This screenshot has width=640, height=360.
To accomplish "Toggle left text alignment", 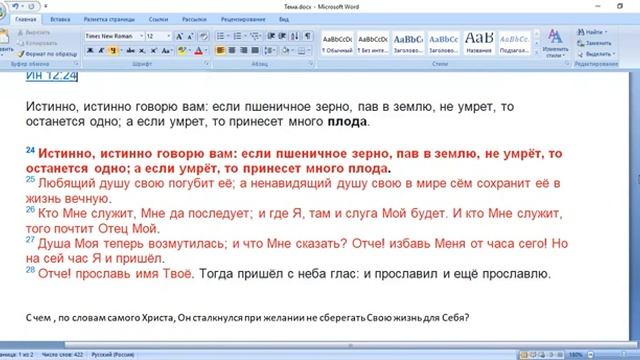I will (x=220, y=51).
